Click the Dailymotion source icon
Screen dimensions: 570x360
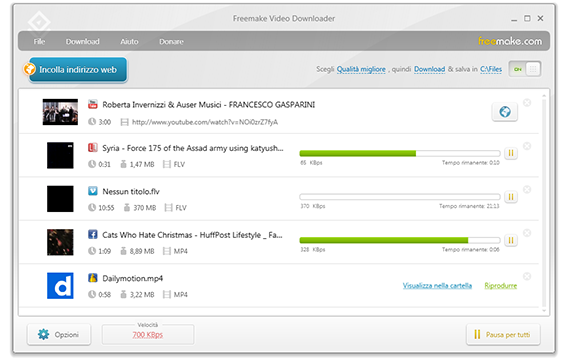[x=93, y=278]
